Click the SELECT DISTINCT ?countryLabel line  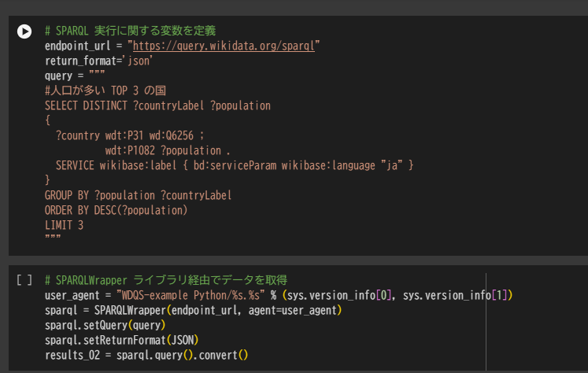(x=157, y=105)
